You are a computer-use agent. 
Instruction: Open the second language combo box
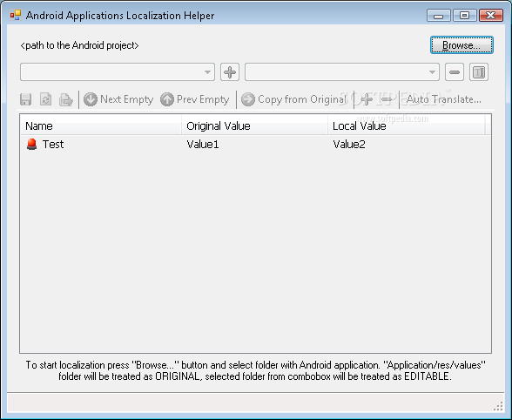point(342,72)
